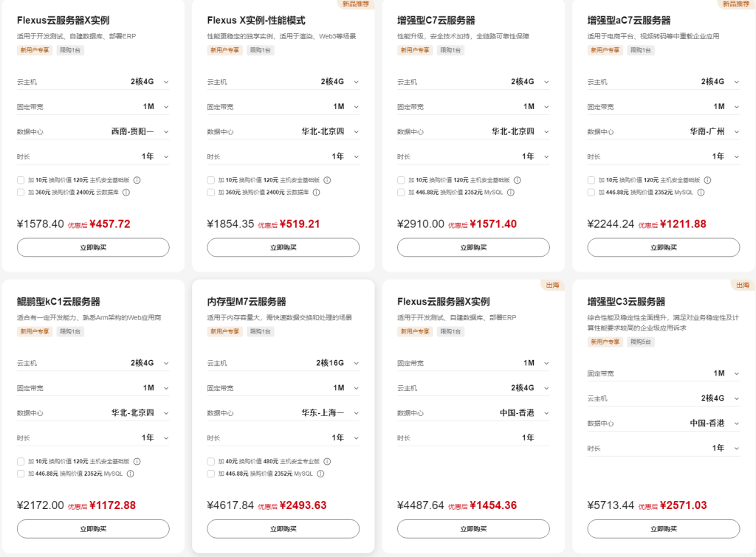The height and width of the screenshot is (557, 756).
Task: Open the 云数据库 info icon on Flexus X实例-性能模式
Action: pos(315,193)
